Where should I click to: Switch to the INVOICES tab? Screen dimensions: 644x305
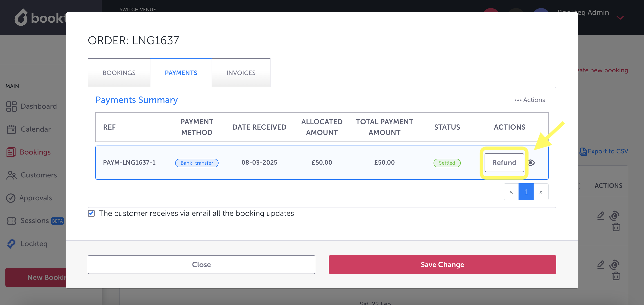pos(241,73)
